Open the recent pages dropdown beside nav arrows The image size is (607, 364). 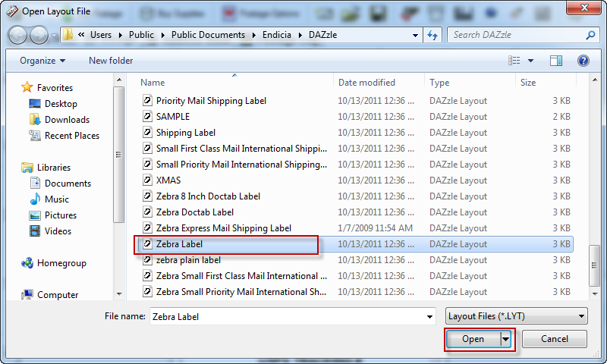55,36
